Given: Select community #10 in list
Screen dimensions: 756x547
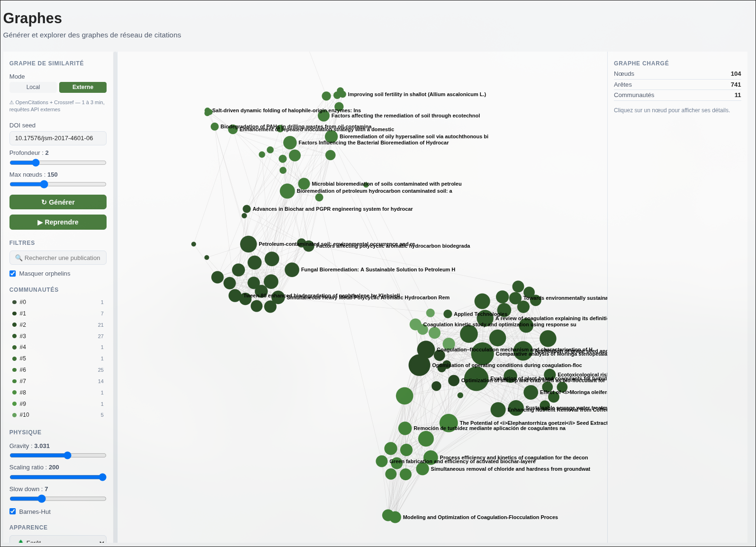Looking at the screenshot, I should click(58, 415).
